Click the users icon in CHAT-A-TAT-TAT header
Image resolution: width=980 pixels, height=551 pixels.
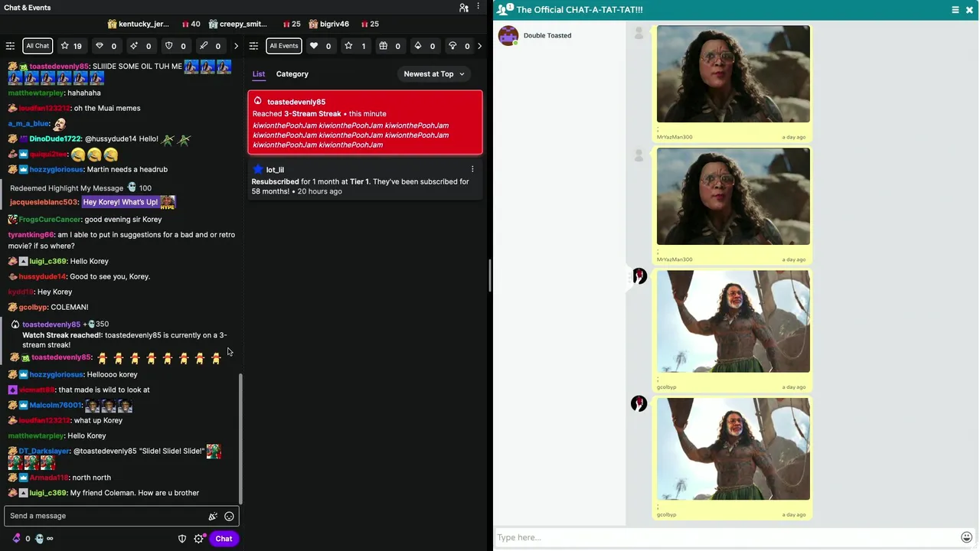(503, 10)
